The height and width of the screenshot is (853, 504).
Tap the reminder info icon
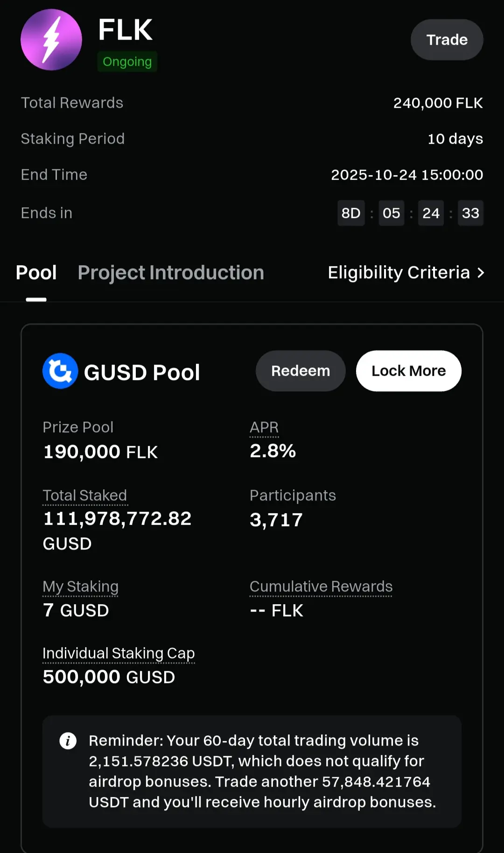pyautogui.click(x=68, y=740)
